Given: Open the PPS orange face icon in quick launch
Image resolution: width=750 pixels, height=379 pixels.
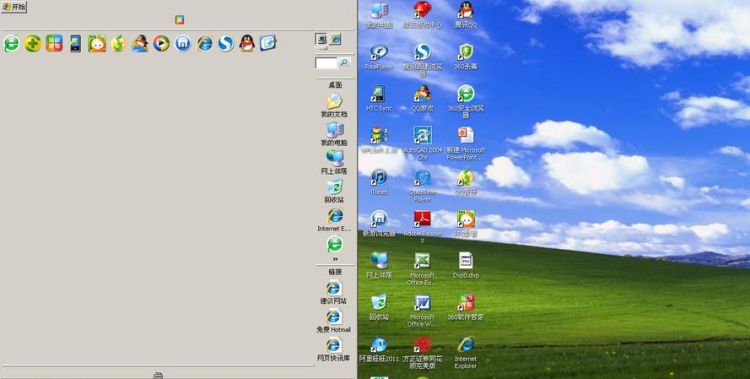Looking at the screenshot, I should (x=97, y=44).
